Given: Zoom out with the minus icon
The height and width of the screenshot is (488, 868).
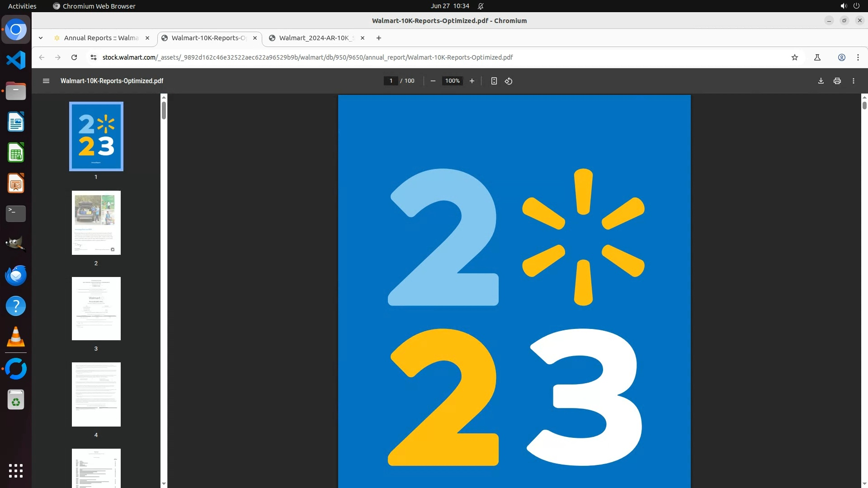Looking at the screenshot, I should (x=433, y=81).
